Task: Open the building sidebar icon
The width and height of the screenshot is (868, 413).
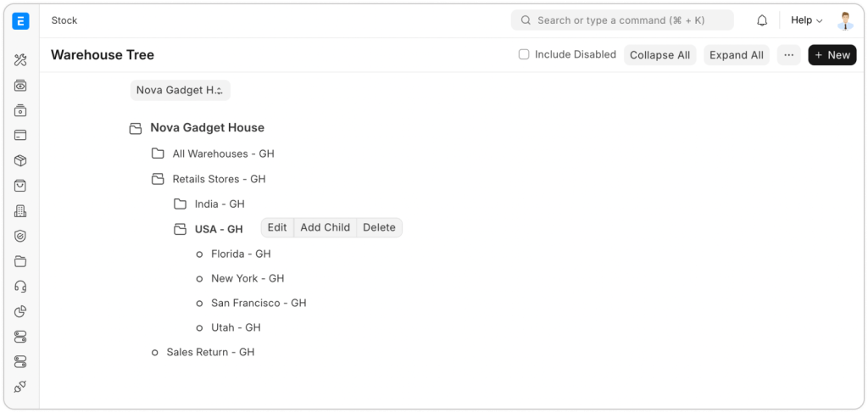Action: 20,211
